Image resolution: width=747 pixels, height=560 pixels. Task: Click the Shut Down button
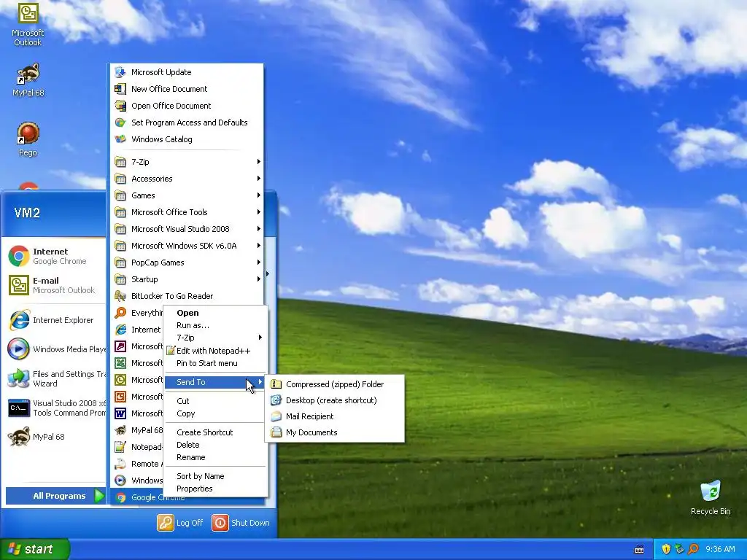click(241, 523)
